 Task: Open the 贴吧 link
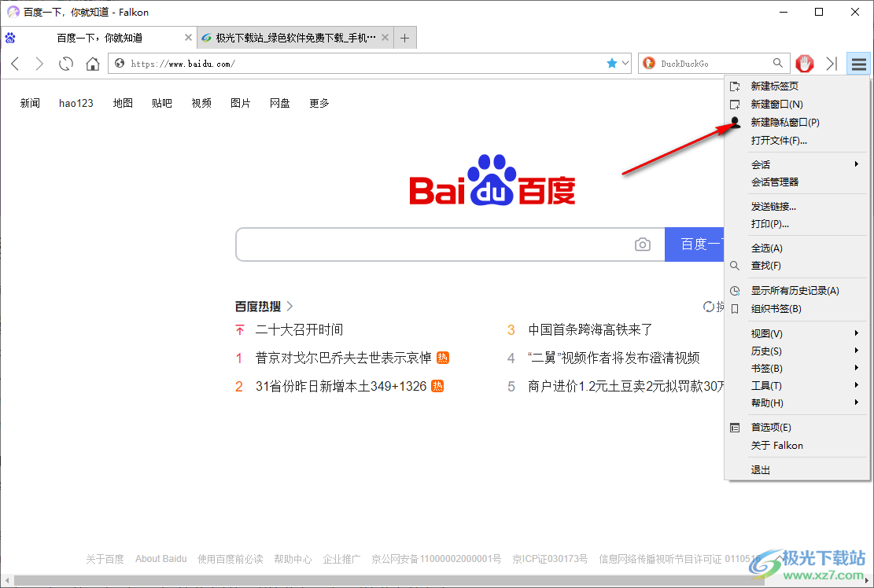(x=161, y=103)
